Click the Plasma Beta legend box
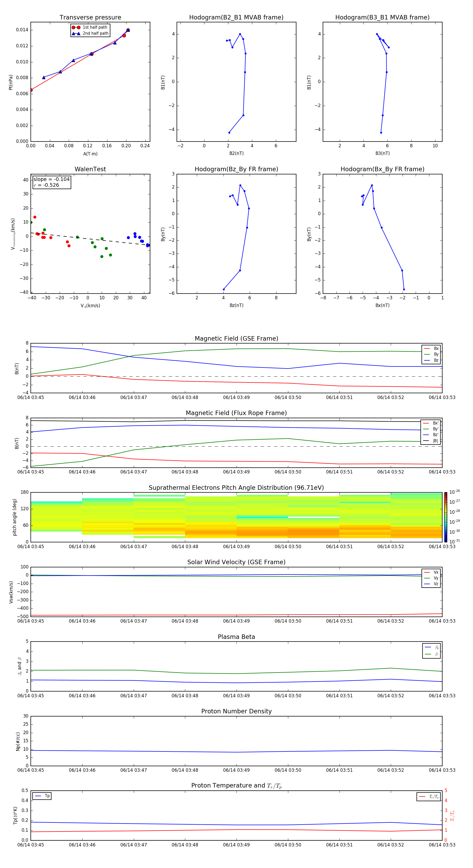This screenshot has width=473, height=868. tap(431, 651)
